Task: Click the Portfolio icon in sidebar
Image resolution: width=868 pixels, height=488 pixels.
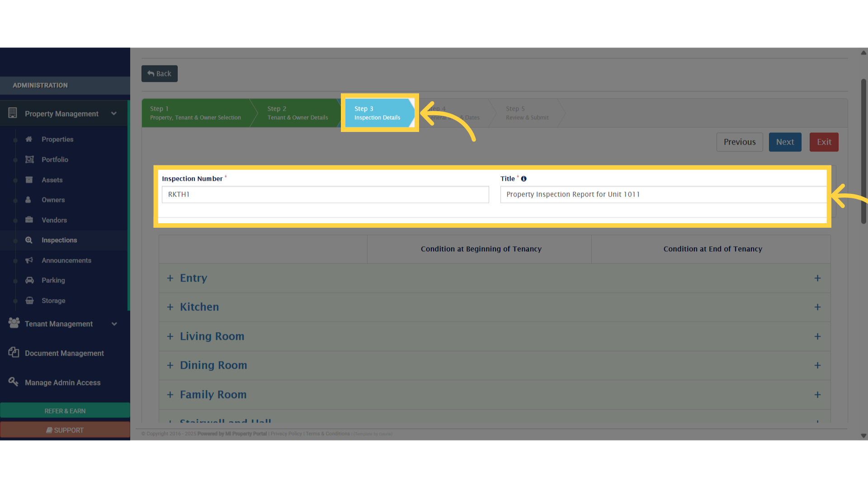Action: 29,160
